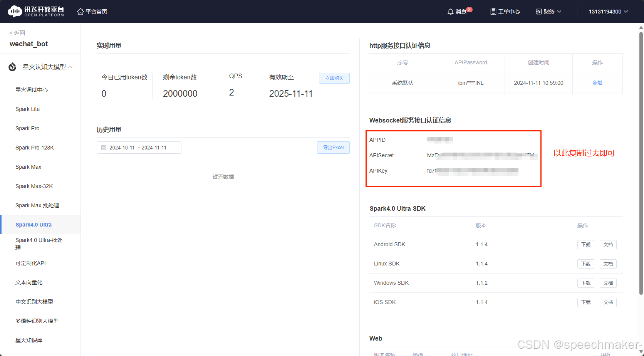Open the Android SDK 文档

[x=608, y=245]
